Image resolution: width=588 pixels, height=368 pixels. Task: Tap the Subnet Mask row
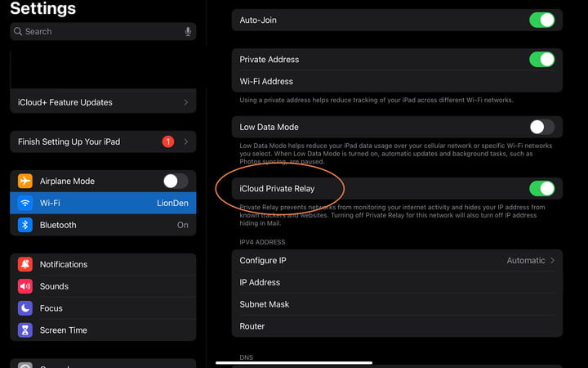coord(397,304)
